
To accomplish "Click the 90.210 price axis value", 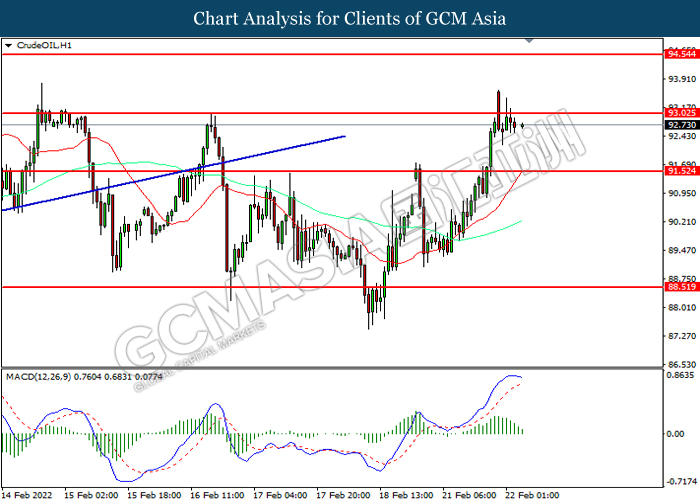I will 682,222.
